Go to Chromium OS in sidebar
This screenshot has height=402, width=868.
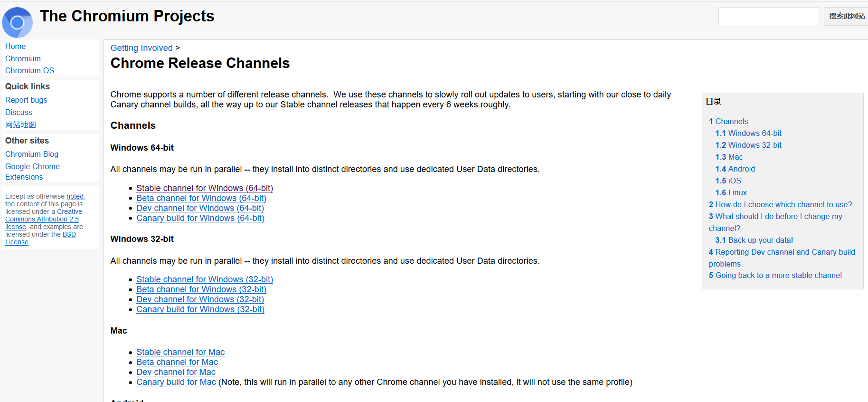(29, 70)
